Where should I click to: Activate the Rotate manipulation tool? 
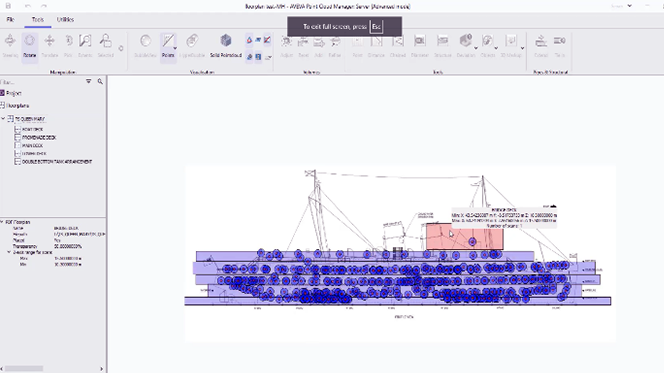point(30,46)
